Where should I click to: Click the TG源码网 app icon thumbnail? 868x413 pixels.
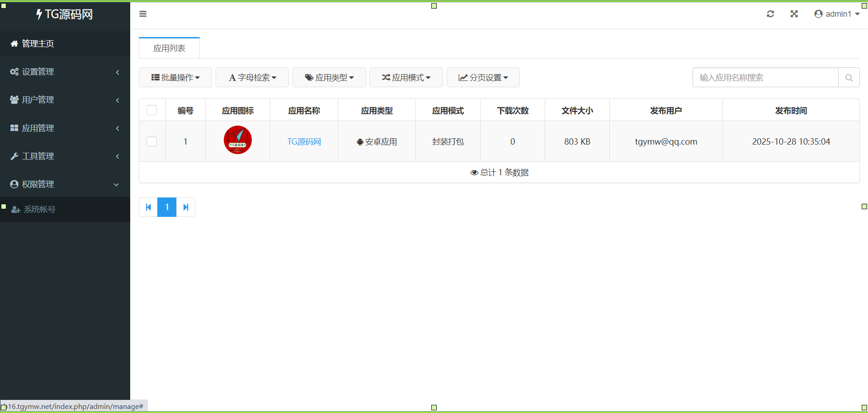click(x=238, y=140)
